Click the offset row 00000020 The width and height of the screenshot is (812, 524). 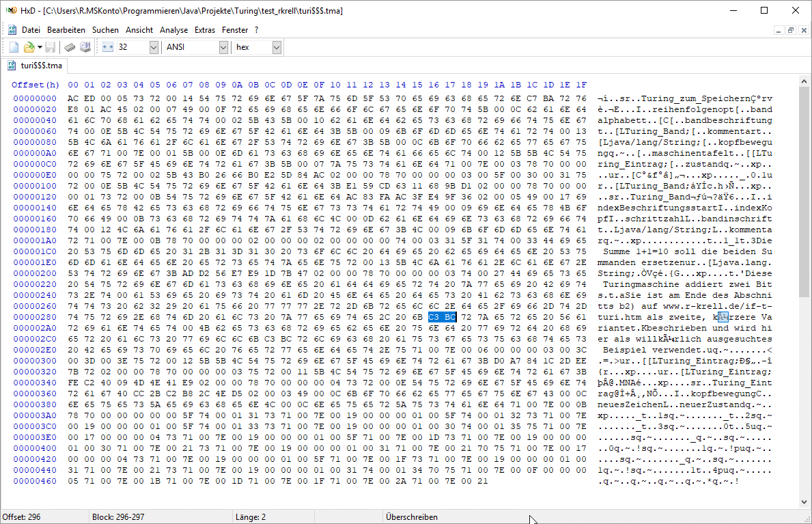36,109
